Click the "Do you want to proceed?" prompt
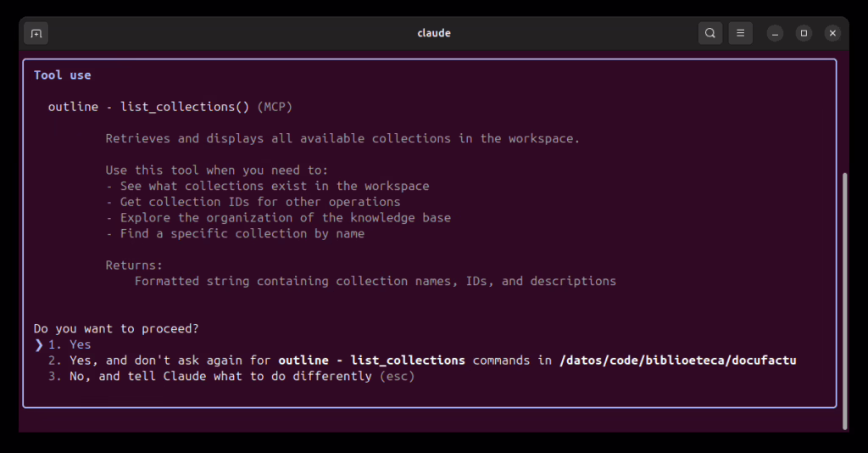868x453 pixels. pyautogui.click(x=116, y=328)
